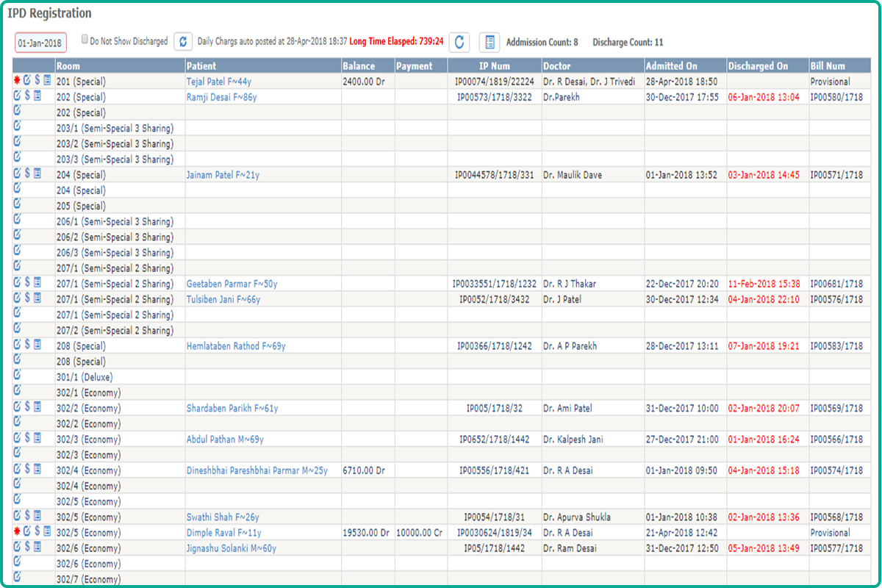Open patient link Dineshbhai Pareshbhai Parmar
This screenshot has height=588, width=882.
pos(257,470)
